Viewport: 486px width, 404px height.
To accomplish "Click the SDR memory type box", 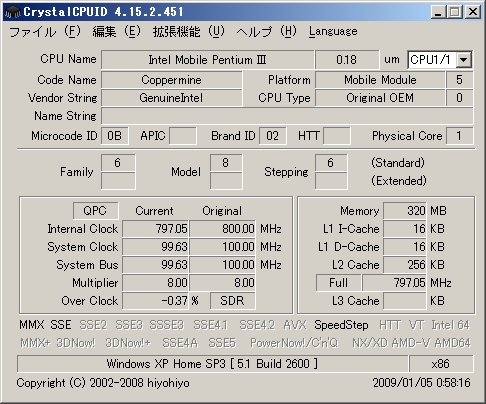I will 232,301.
